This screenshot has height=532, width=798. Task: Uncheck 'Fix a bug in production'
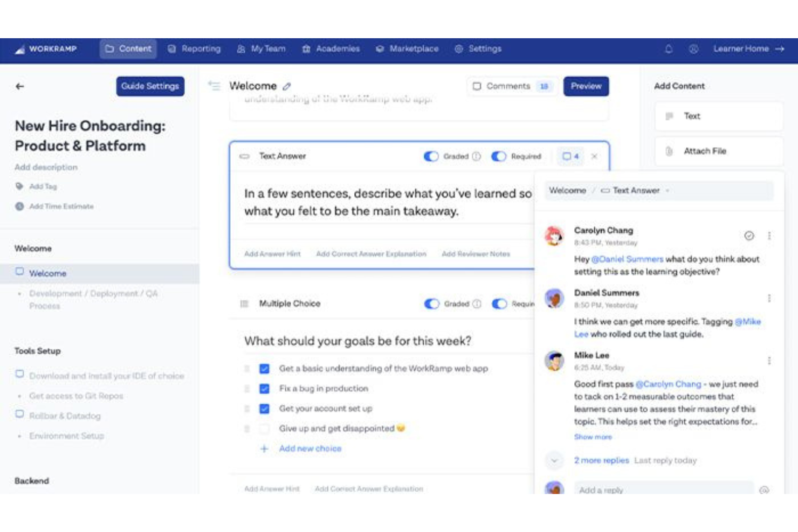pyautogui.click(x=264, y=389)
